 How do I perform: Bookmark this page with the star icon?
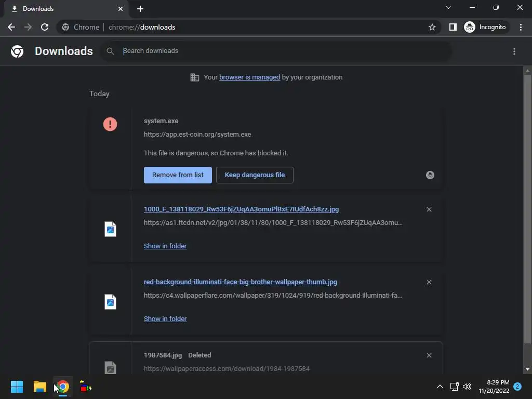tap(432, 27)
